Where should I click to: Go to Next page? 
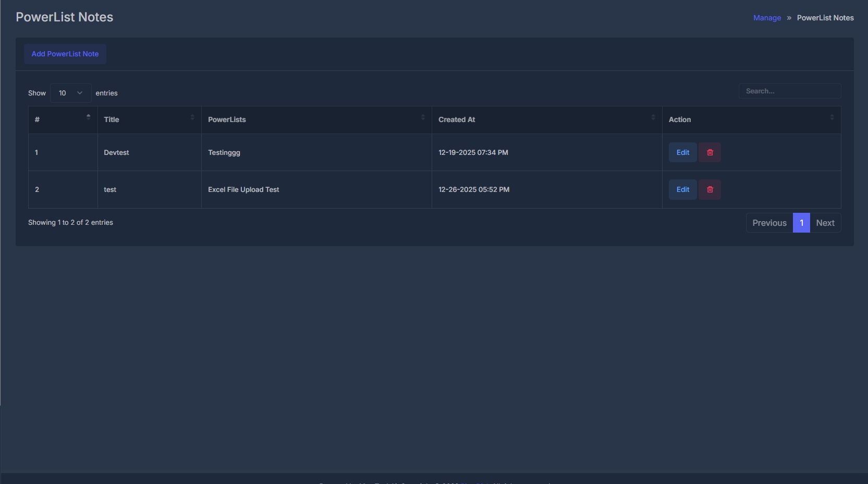point(825,223)
